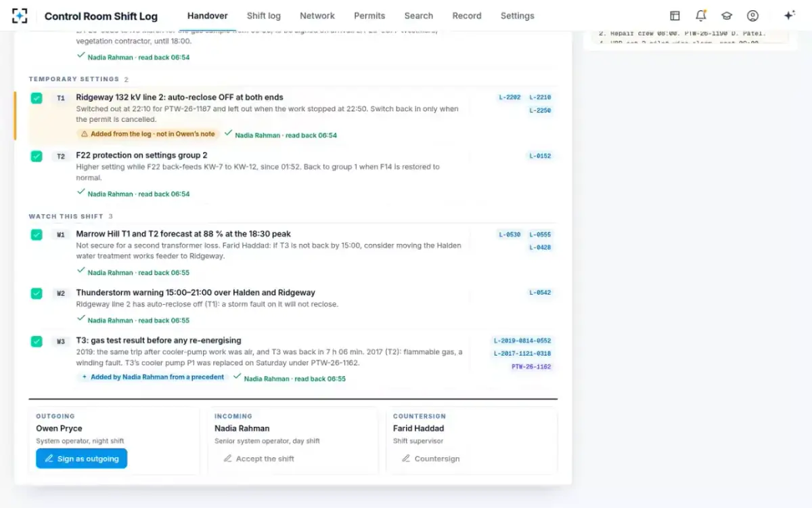
Task: Open log reference L-2202 tag
Action: click(510, 98)
